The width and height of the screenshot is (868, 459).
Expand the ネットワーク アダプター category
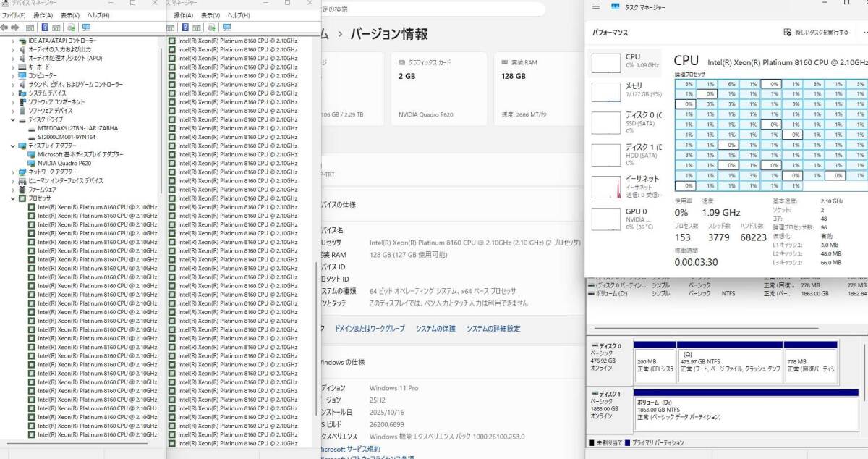click(13, 172)
